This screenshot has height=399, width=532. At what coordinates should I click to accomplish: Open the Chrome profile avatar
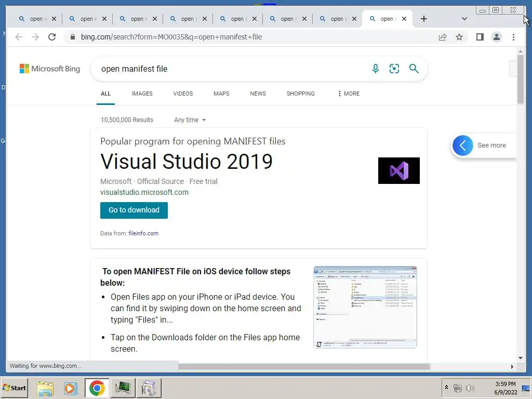pyautogui.click(x=496, y=37)
